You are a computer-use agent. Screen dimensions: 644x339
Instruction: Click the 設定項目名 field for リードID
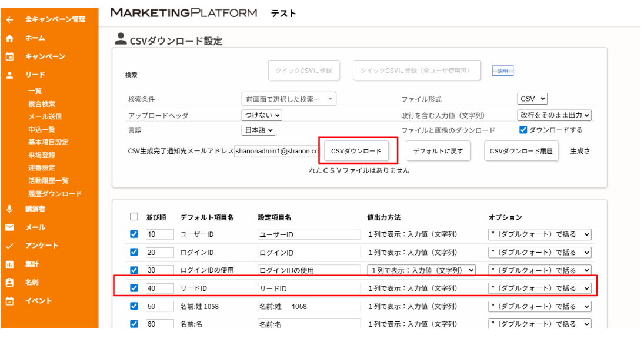pyautogui.click(x=309, y=288)
